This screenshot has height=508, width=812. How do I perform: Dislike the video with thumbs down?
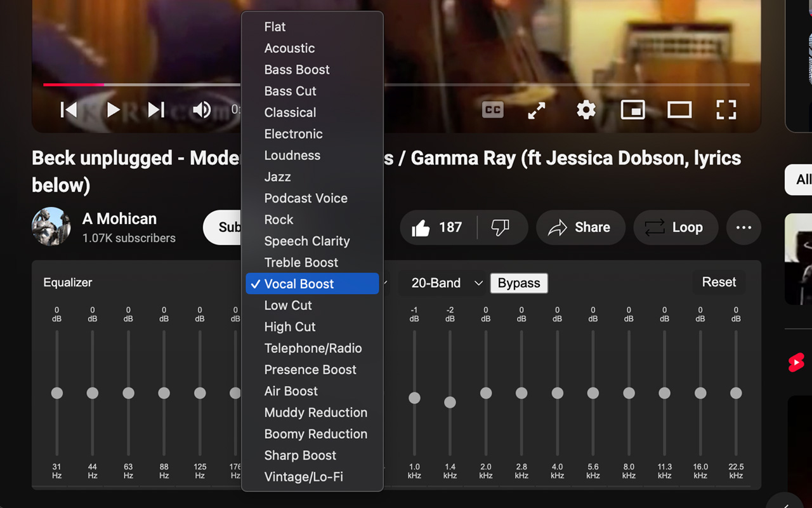tap(501, 227)
